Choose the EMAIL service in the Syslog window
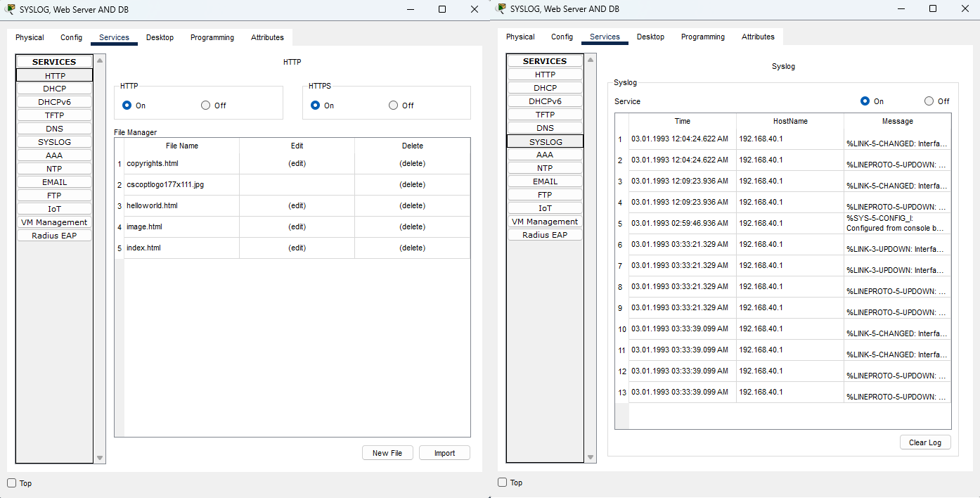This screenshot has height=498, width=980. 545,181
